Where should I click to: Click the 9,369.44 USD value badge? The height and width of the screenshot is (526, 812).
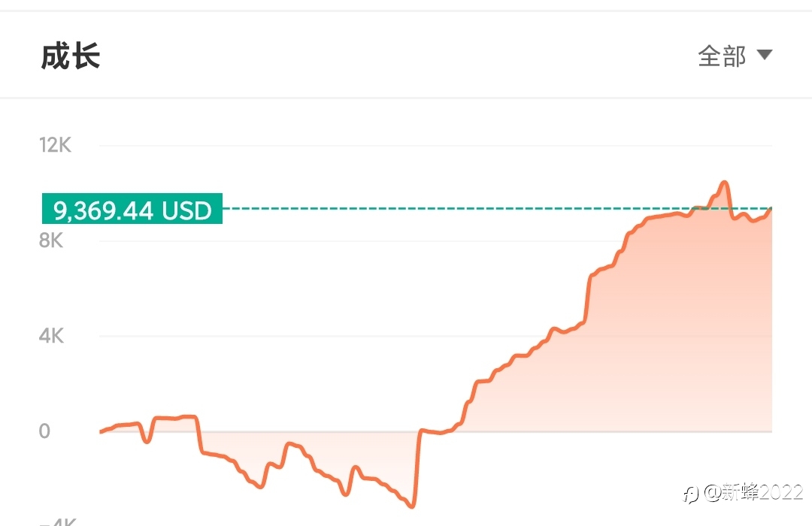[x=132, y=209]
